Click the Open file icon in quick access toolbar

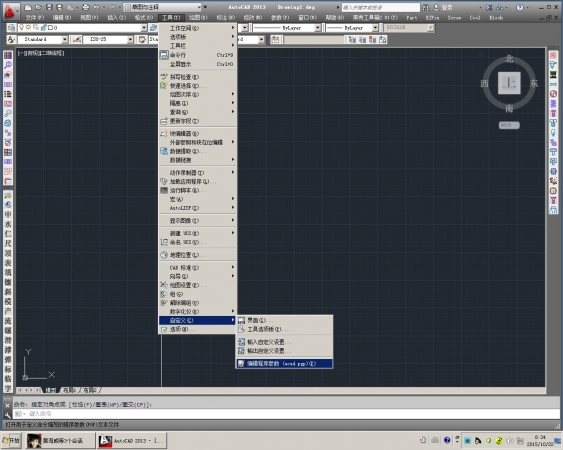[x=38, y=7]
